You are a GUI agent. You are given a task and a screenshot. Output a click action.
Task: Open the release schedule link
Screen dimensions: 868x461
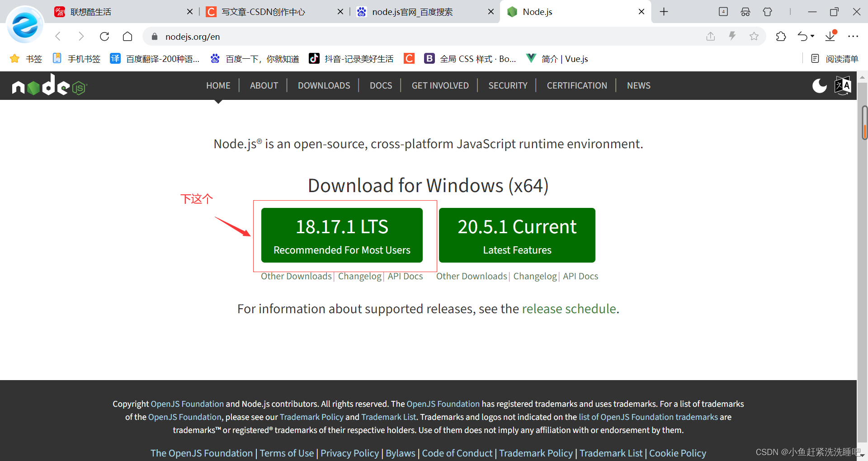coord(569,309)
